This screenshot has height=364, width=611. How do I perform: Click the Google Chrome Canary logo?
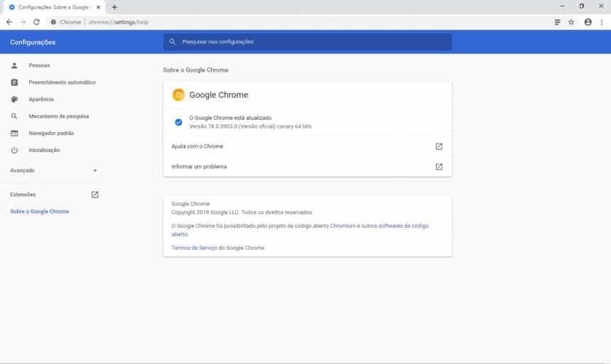pos(178,94)
